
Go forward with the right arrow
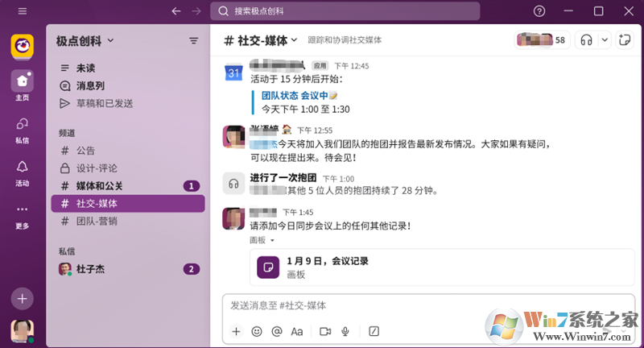point(196,11)
